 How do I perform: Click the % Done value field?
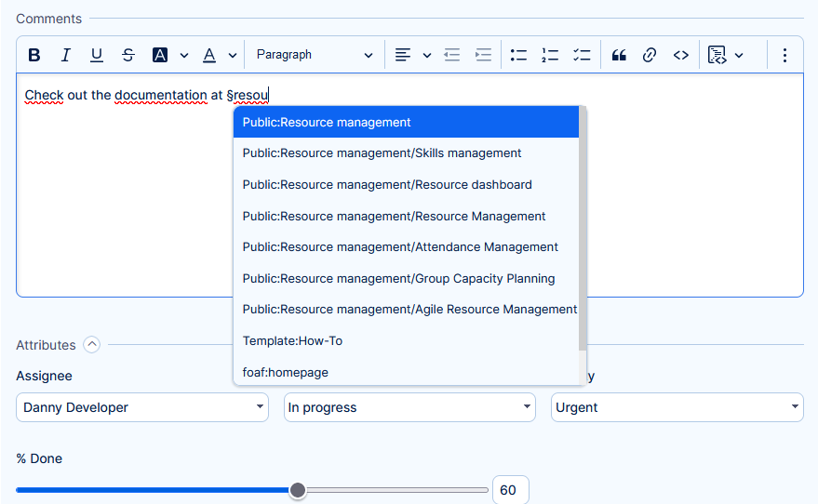point(510,490)
